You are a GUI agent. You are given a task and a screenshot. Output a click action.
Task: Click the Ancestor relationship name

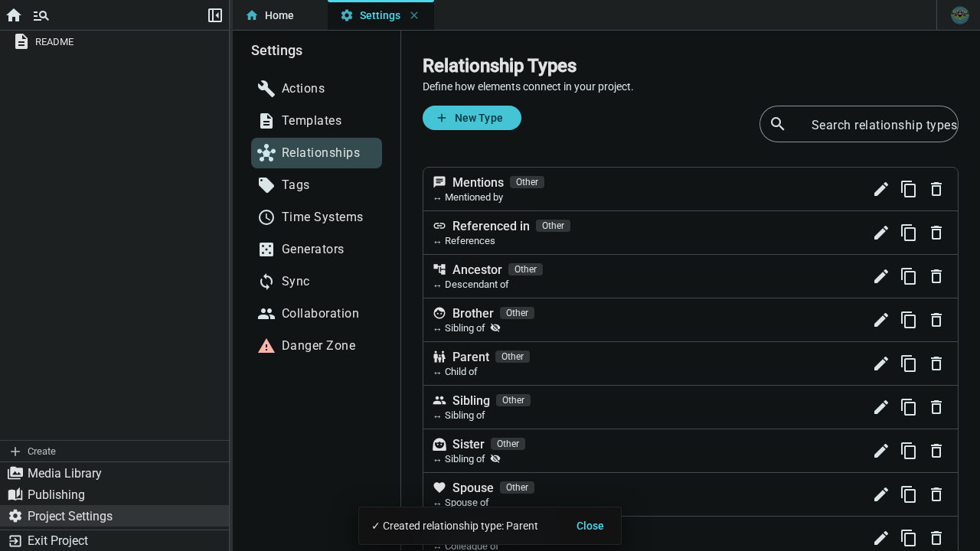[477, 270]
